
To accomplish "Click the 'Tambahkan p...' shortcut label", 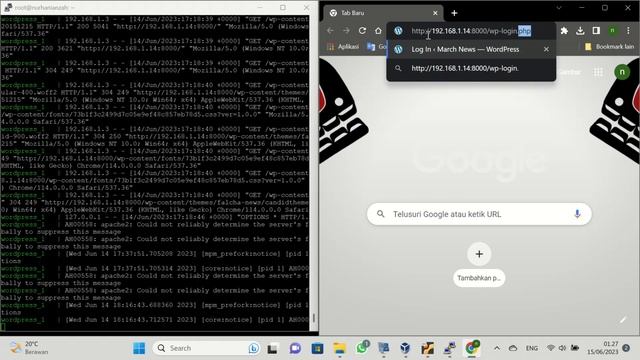I will tap(479, 278).
